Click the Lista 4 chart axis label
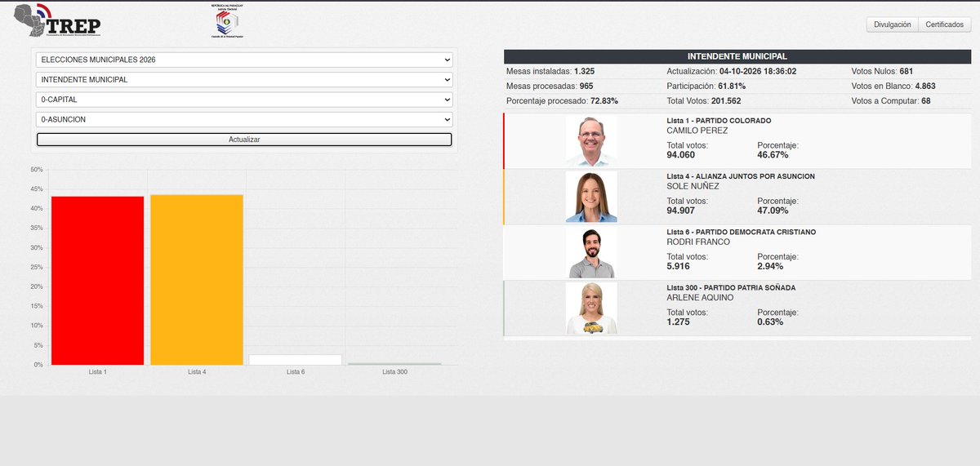Image resolution: width=980 pixels, height=466 pixels. tap(197, 372)
